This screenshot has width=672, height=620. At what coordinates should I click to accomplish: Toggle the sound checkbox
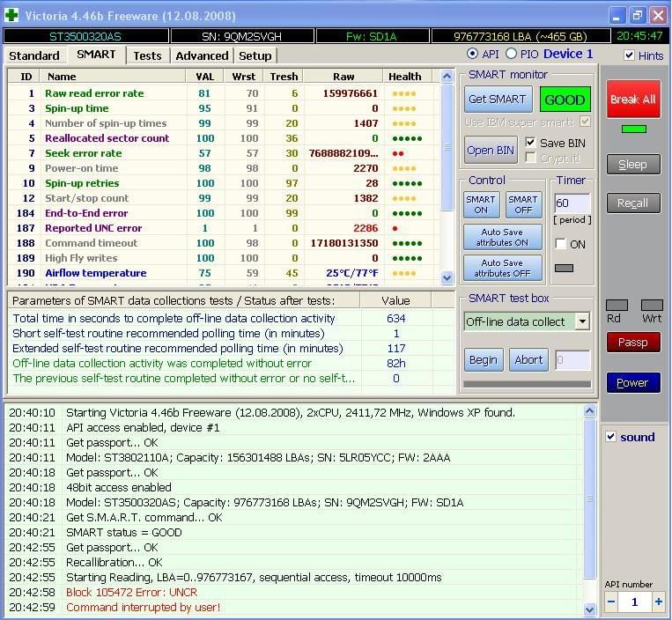tap(610, 437)
